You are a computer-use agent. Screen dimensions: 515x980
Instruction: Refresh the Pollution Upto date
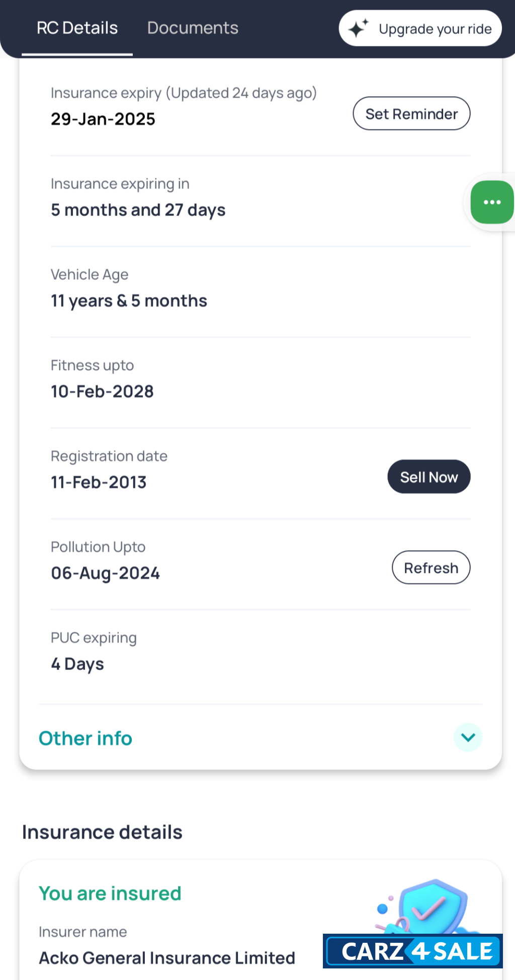431,568
